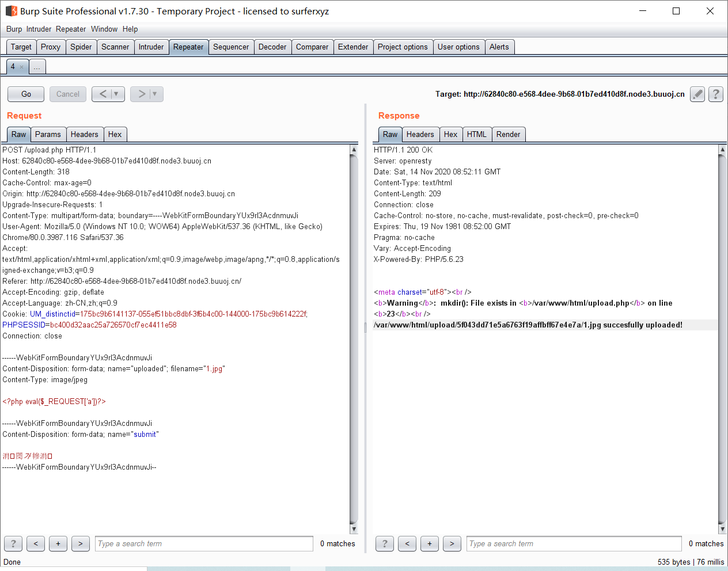Image resolution: width=728 pixels, height=571 pixels.
Task: Open the Repeater help question mark icon
Action: click(x=716, y=94)
